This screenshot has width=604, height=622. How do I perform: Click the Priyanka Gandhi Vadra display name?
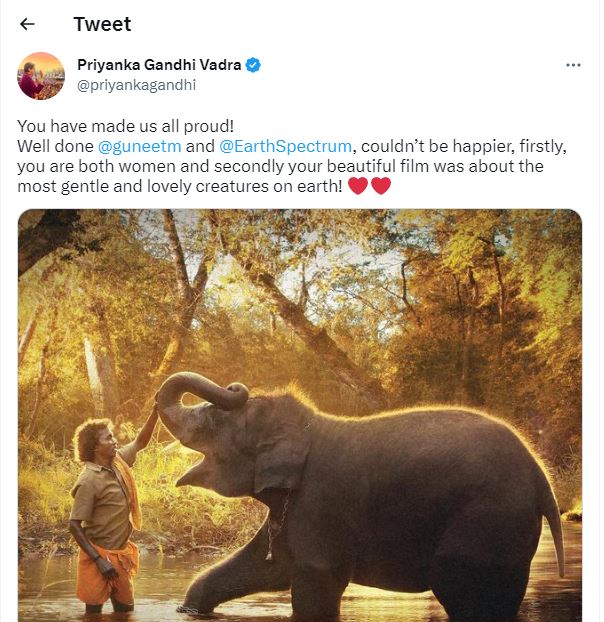160,65
